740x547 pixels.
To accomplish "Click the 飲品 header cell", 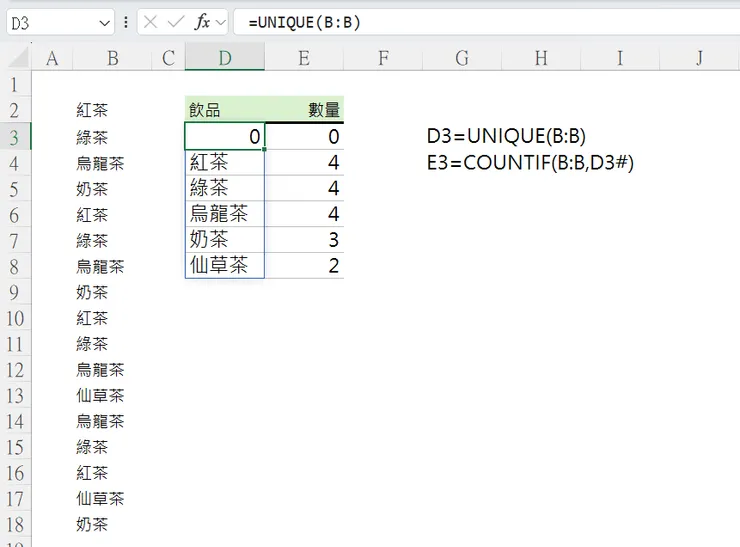I will point(225,110).
